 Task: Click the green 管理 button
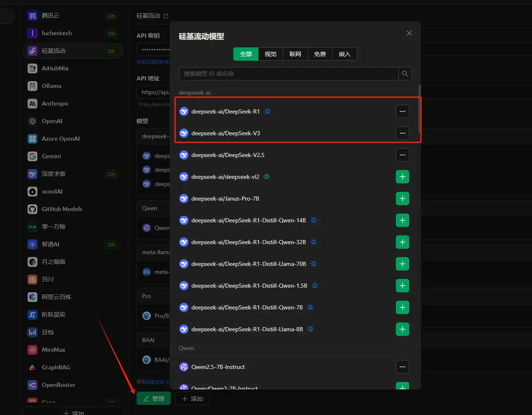(153, 398)
